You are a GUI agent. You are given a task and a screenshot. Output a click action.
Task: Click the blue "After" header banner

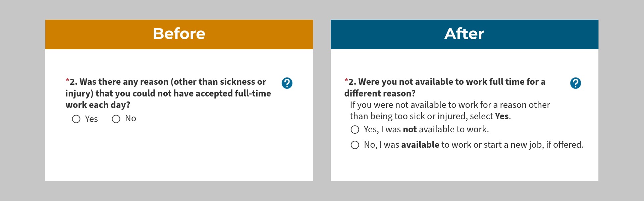pyautogui.click(x=464, y=34)
